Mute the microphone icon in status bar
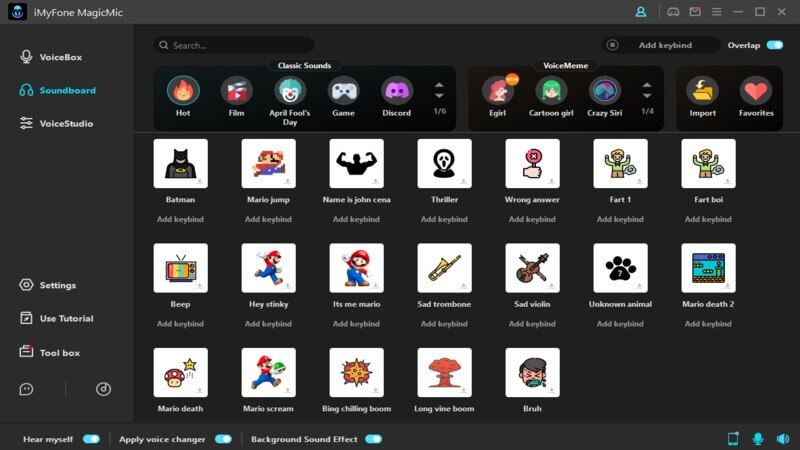The width and height of the screenshot is (800, 450). pos(758,439)
